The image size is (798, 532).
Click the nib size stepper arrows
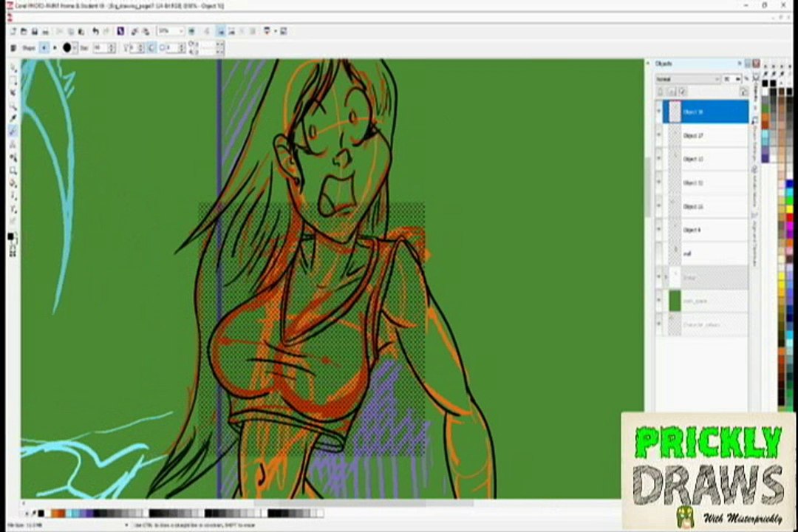(112, 48)
